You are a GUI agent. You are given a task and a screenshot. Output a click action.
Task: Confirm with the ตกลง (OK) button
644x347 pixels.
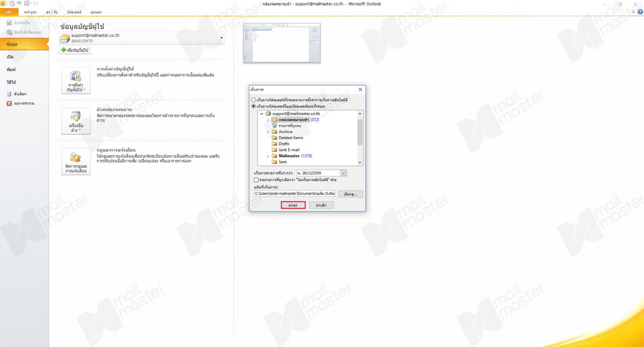tap(293, 205)
